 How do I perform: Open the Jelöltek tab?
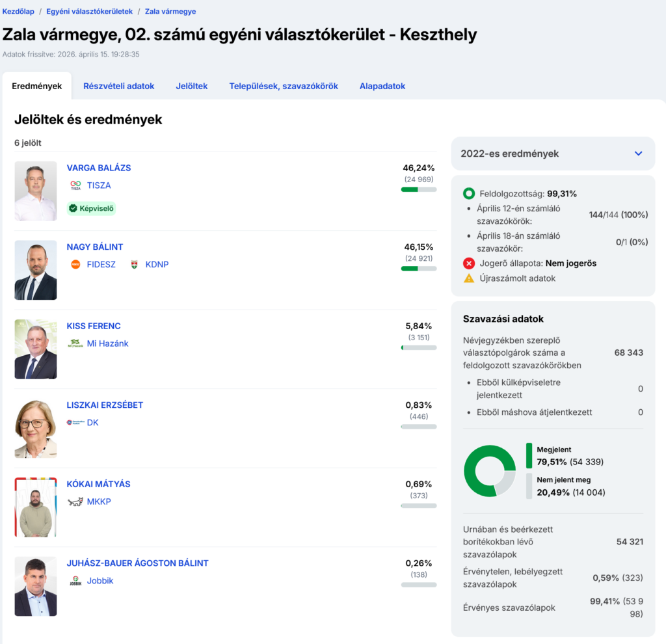[192, 86]
